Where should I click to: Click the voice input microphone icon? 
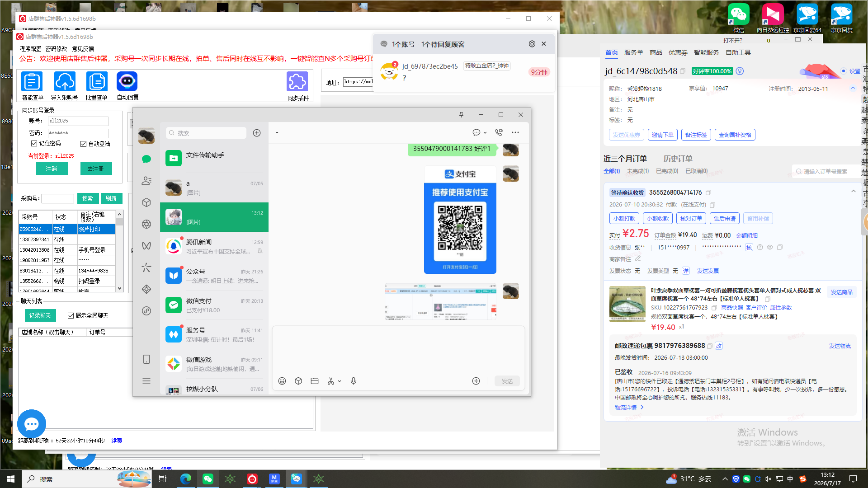pyautogui.click(x=354, y=381)
